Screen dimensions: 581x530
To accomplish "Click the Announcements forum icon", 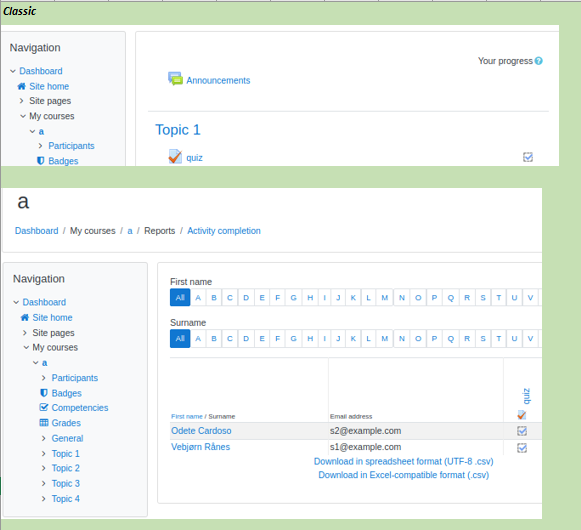I will click(175, 79).
